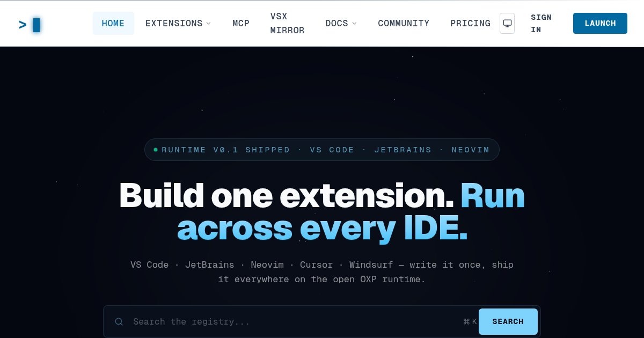Open the VSX Mirror page

[288, 24]
